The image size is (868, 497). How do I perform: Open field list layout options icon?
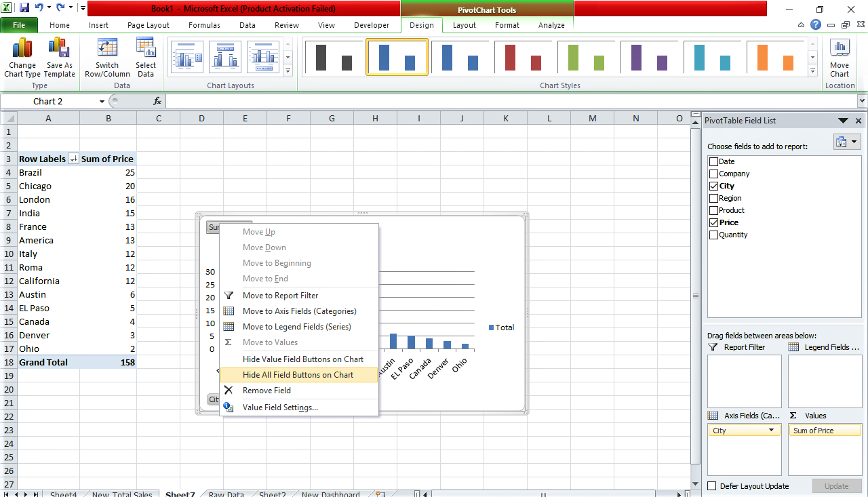click(x=846, y=142)
